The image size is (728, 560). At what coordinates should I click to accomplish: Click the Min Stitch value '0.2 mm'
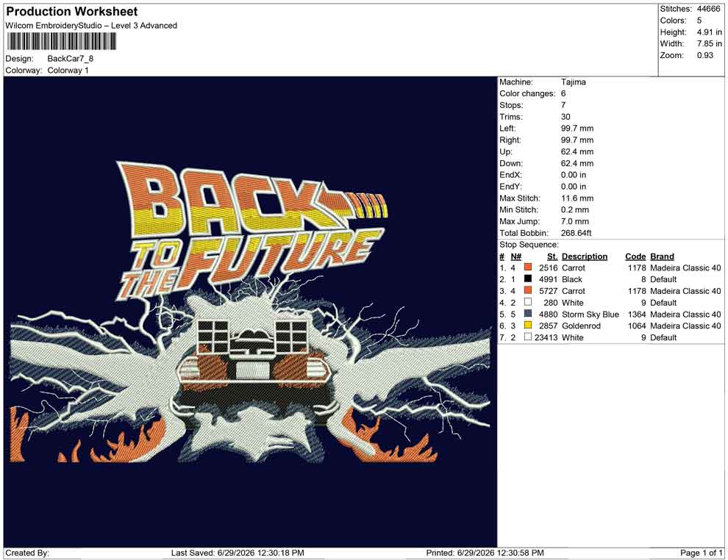(575, 209)
